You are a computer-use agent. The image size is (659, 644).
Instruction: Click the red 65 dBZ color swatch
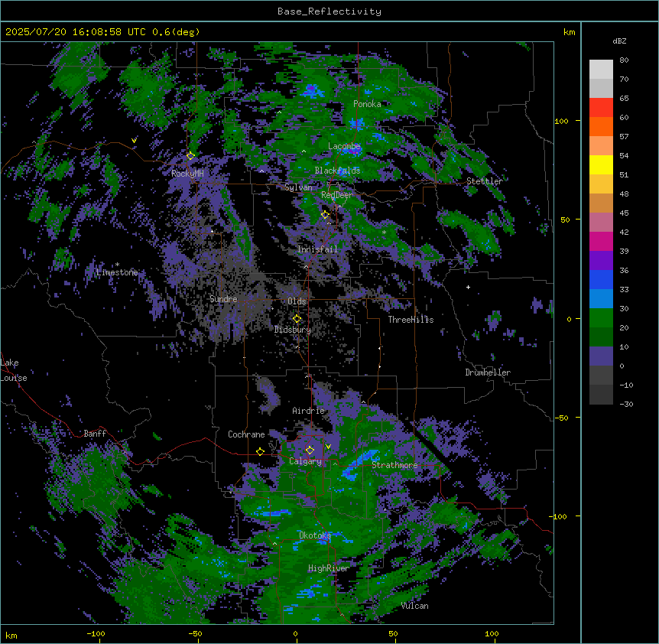click(x=601, y=108)
